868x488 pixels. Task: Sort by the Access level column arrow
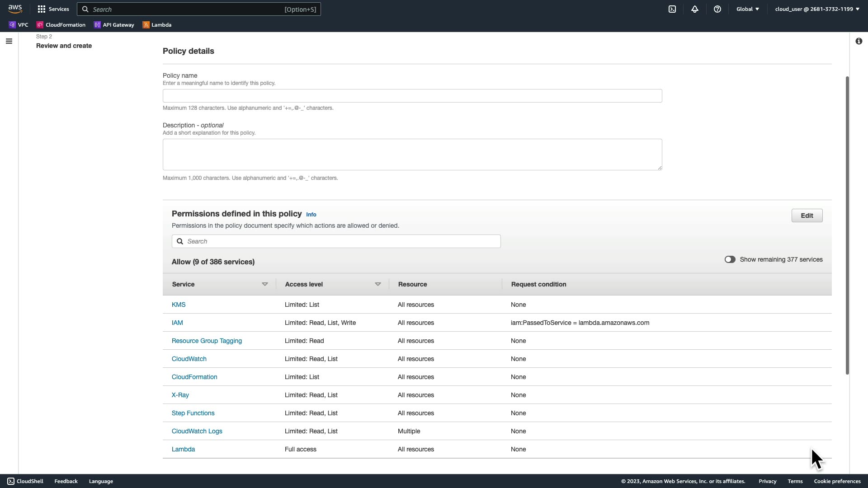378,284
